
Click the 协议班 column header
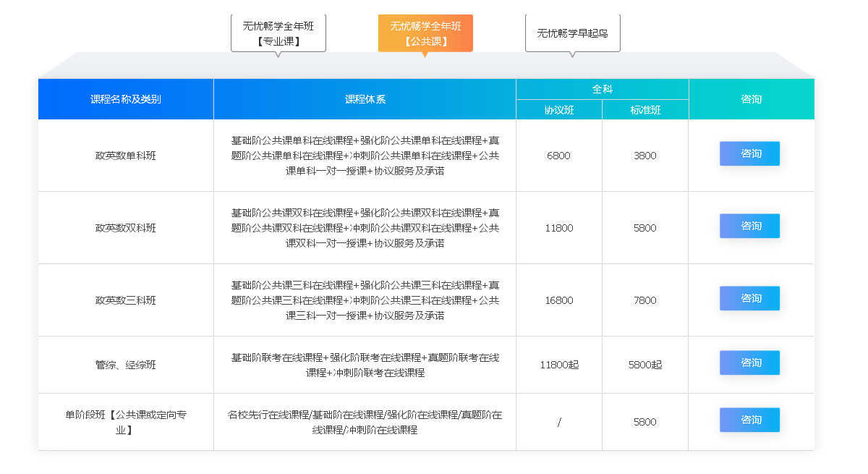(558, 110)
